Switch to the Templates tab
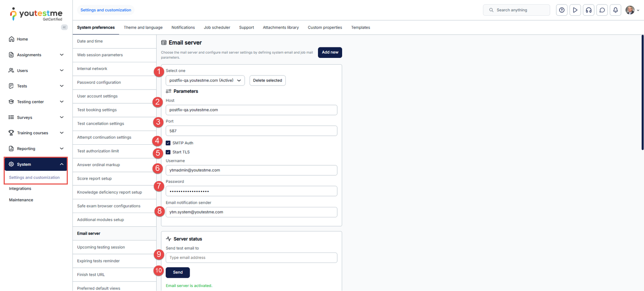 tap(361, 27)
